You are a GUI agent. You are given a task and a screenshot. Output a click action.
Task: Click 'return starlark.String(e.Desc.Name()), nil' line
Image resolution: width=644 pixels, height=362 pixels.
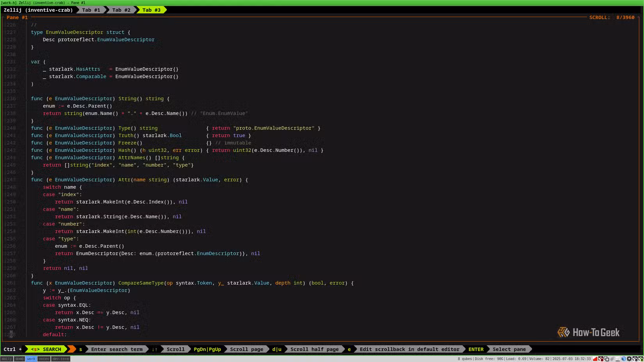(x=118, y=217)
